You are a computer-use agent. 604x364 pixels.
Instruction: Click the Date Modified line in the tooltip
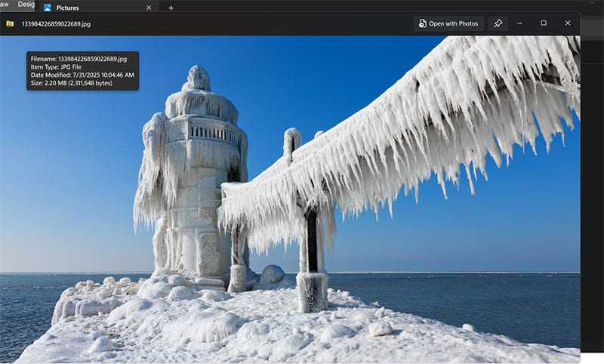pyautogui.click(x=82, y=75)
